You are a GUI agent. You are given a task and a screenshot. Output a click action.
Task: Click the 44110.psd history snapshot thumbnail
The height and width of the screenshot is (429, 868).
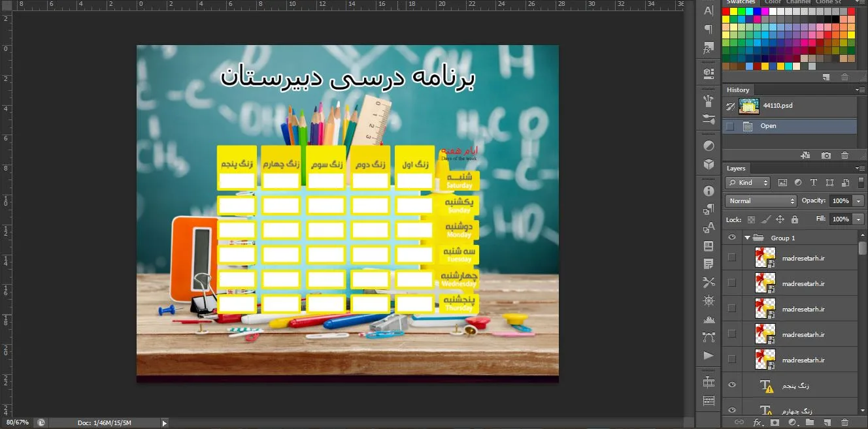(749, 106)
